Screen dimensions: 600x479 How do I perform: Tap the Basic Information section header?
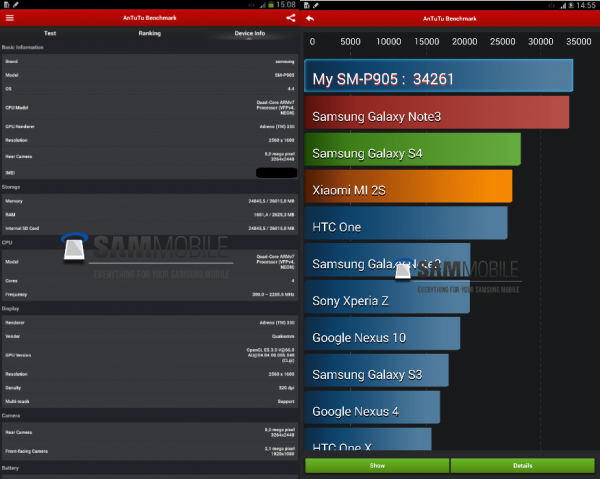pyautogui.click(x=23, y=47)
